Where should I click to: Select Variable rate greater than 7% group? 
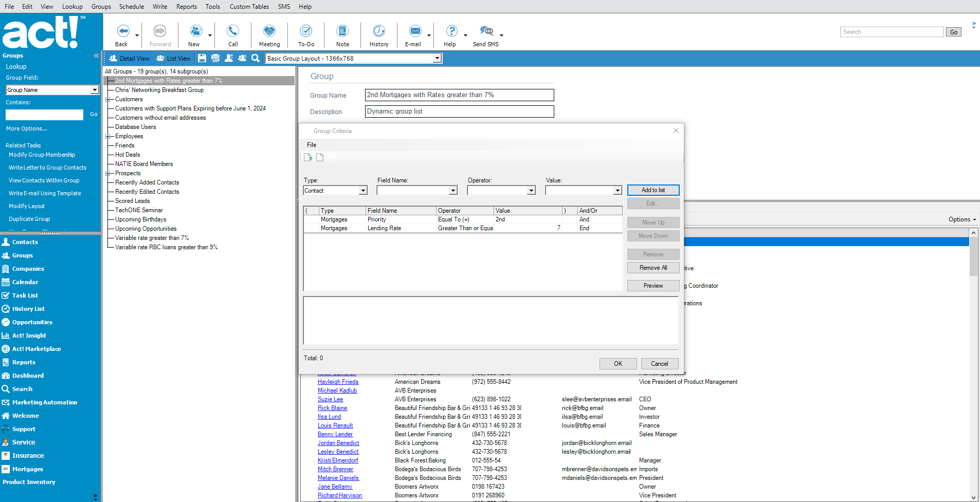pyautogui.click(x=152, y=238)
